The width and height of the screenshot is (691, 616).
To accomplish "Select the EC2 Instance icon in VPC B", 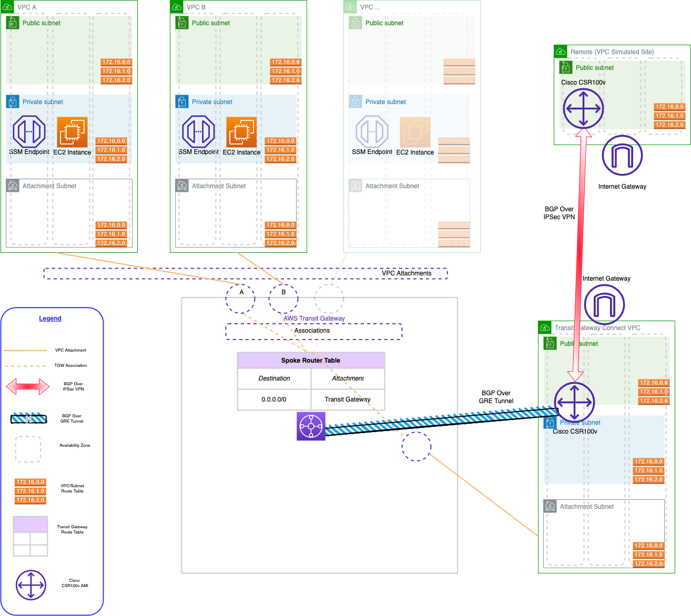I will 241,132.
